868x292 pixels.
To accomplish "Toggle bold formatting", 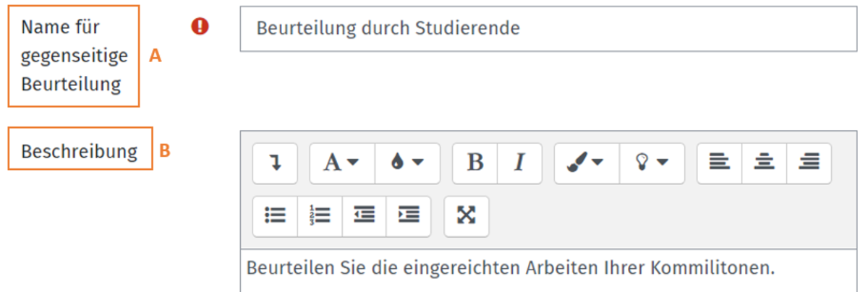I will pos(475,163).
